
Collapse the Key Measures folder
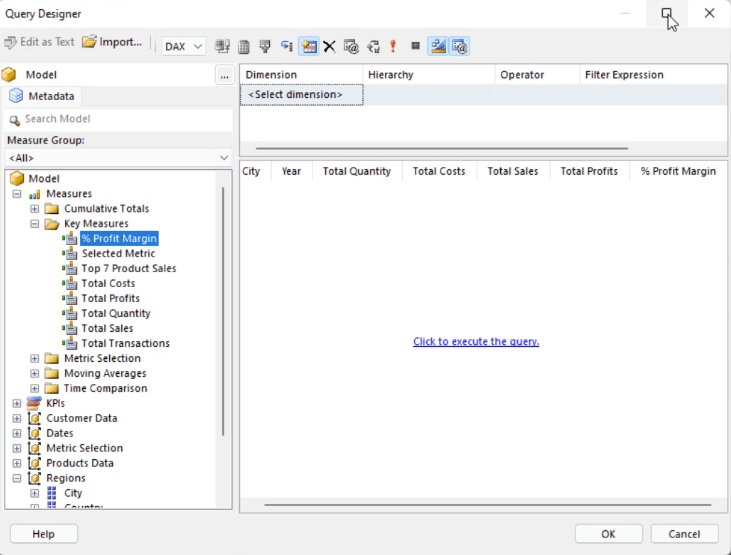coord(34,223)
